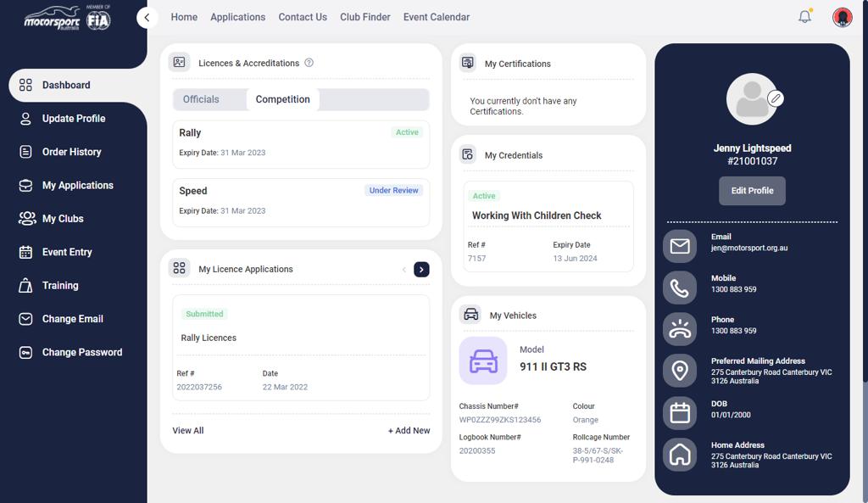Click the home address house icon
Screen dimensions: 868x503
pos(680,455)
